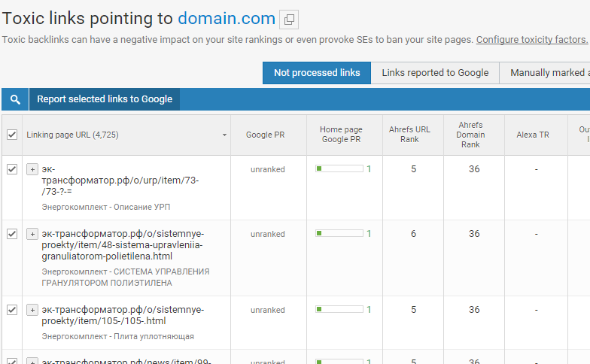Open the proekty/item/105-/105-.html URL
Viewport: 590px width, 364px height.
[x=123, y=315]
